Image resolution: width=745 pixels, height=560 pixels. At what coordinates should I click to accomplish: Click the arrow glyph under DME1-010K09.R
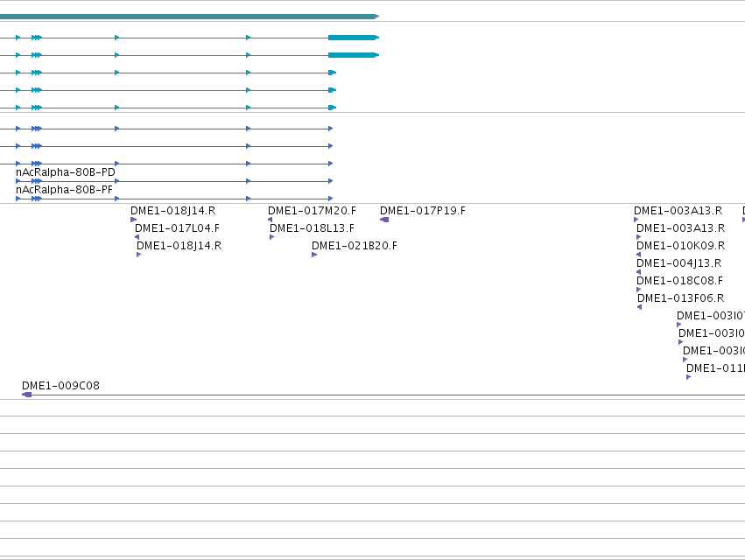638,255
